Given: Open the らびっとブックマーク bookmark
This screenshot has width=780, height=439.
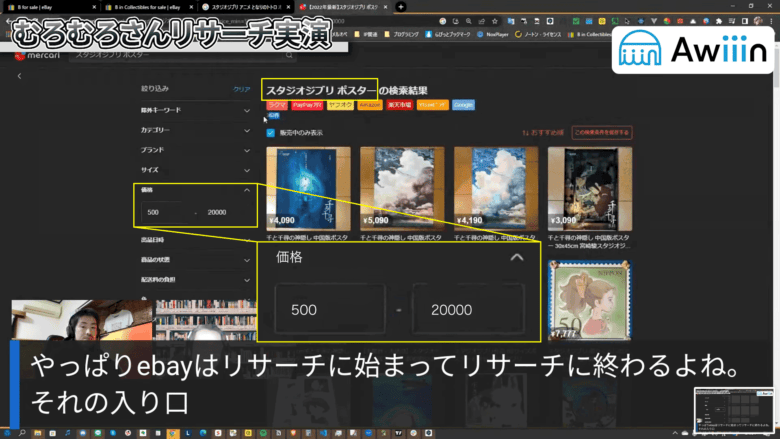Looking at the screenshot, I should click(447, 34).
